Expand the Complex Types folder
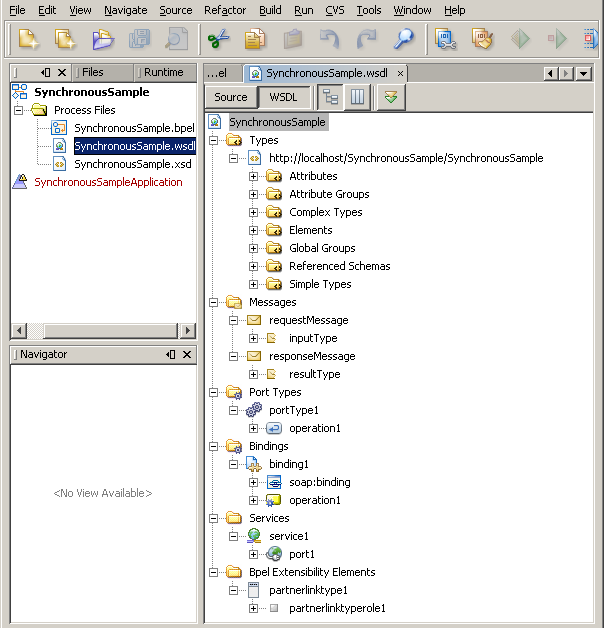Image resolution: width=604 pixels, height=628 pixels. click(x=253, y=212)
